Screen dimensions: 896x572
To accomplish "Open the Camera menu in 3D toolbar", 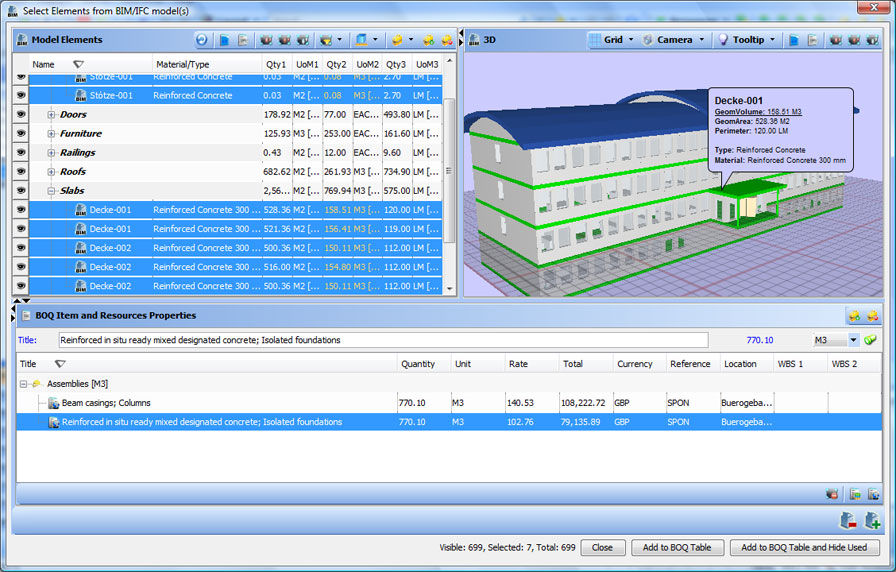I will click(x=673, y=40).
